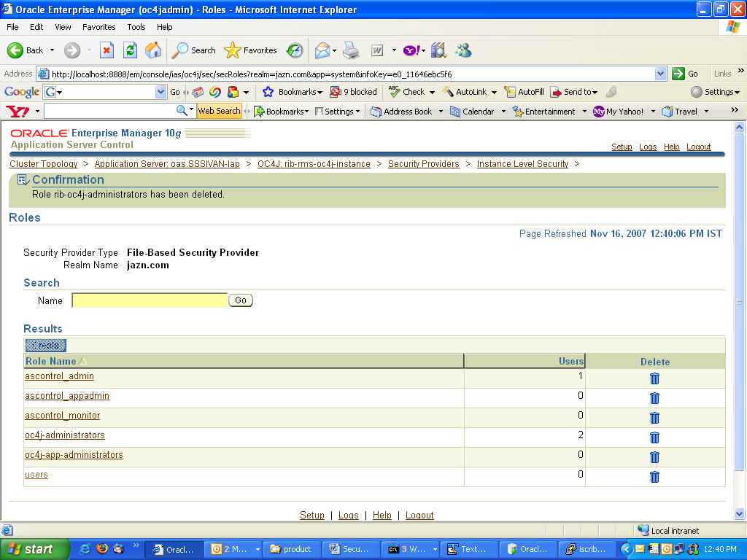Screen dimensions: 747x560
Task: Delete the ascontrol_monitor role via trash icon
Action: pos(654,418)
